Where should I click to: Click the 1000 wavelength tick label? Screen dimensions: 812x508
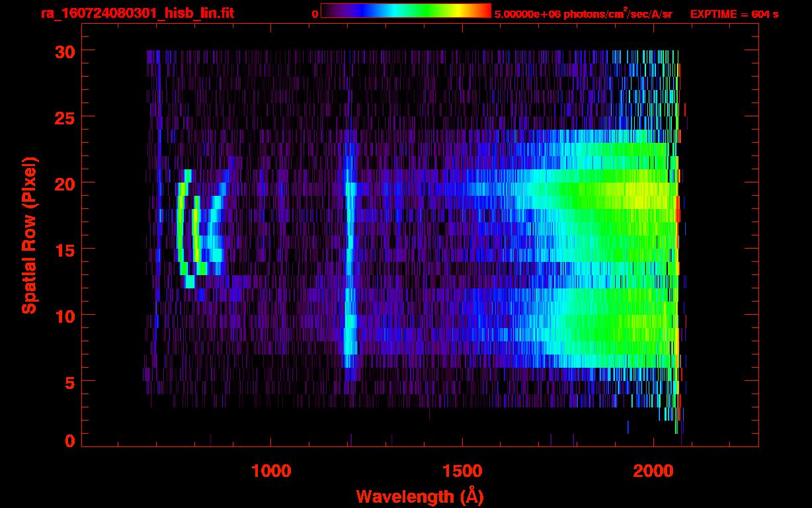(272, 470)
